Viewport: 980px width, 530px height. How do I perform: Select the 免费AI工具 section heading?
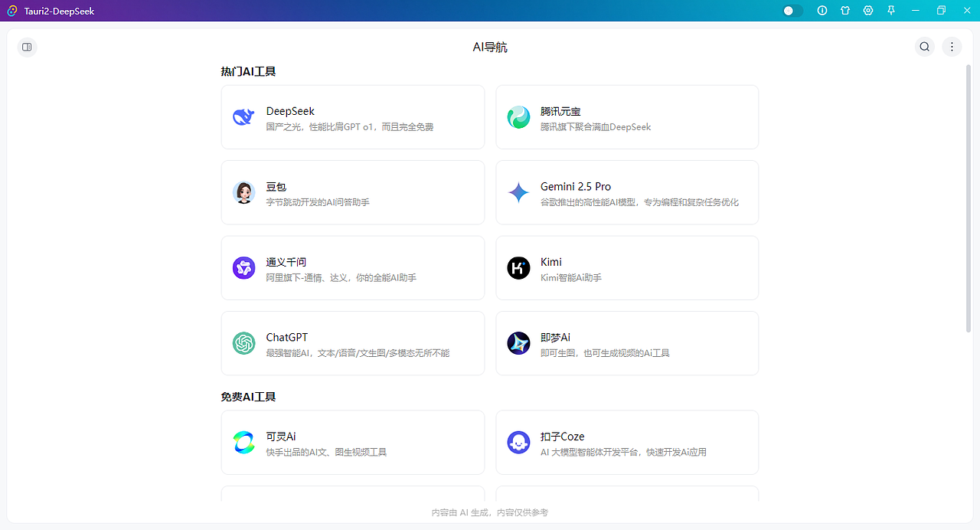click(x=248, y=397)
